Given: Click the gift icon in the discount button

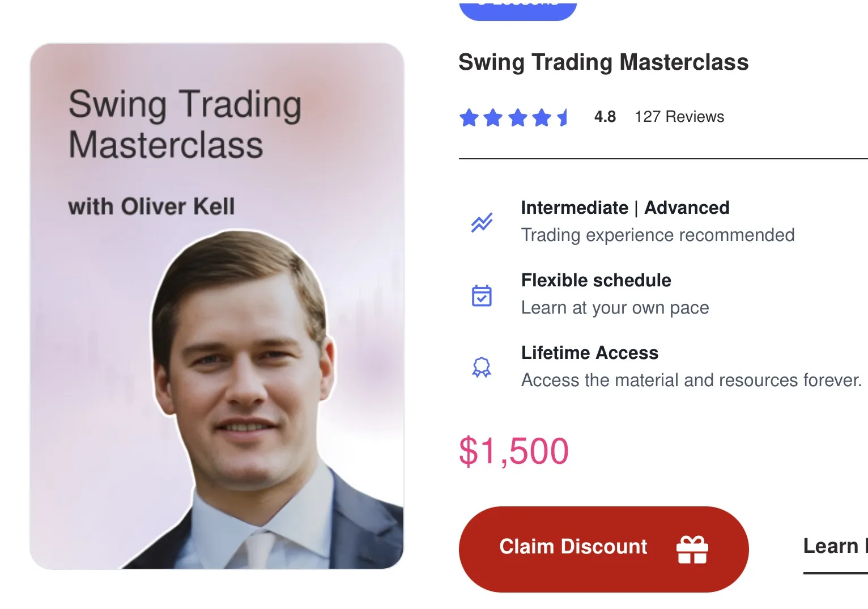Looking at the screenshot, I should 692,549.
